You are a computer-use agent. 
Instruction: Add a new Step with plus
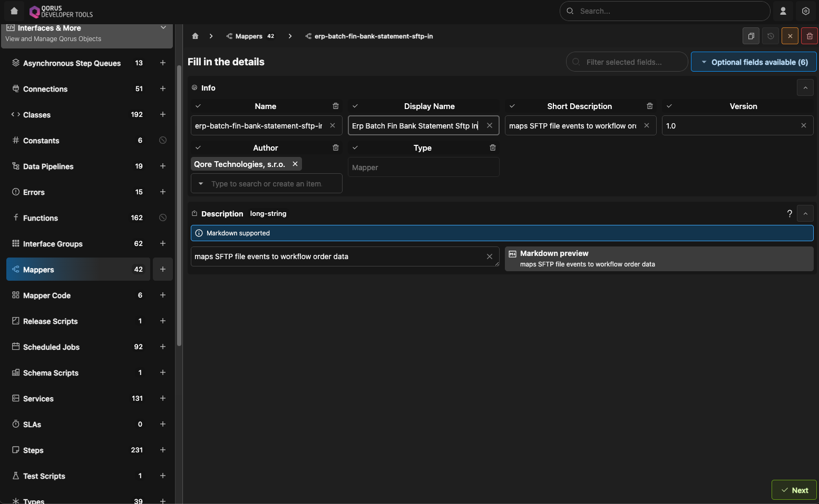pos(163,450)
